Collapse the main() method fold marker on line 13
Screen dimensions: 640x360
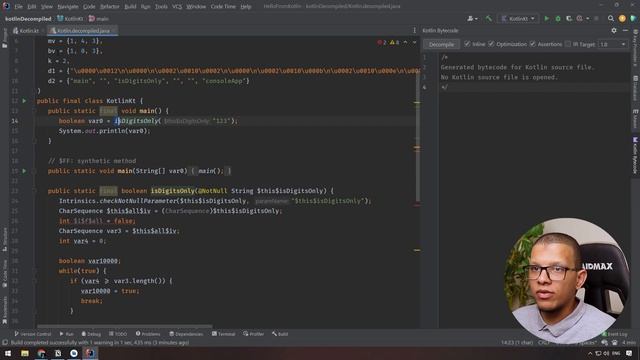coord(34,111)
